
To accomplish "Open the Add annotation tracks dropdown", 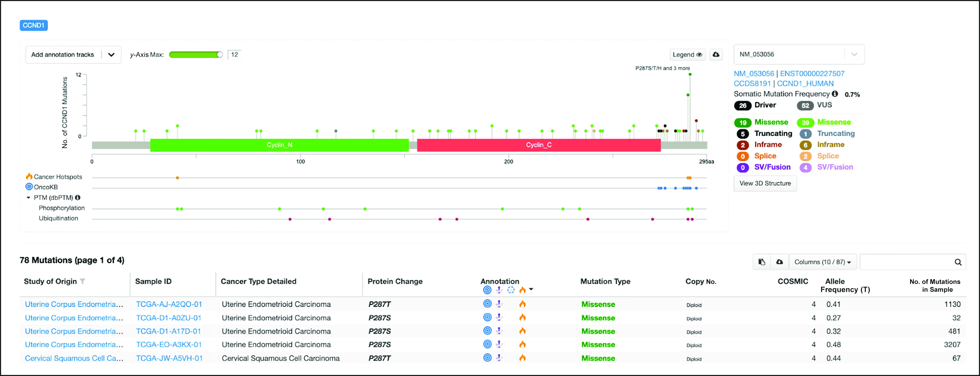I will [x=73, y=54].
